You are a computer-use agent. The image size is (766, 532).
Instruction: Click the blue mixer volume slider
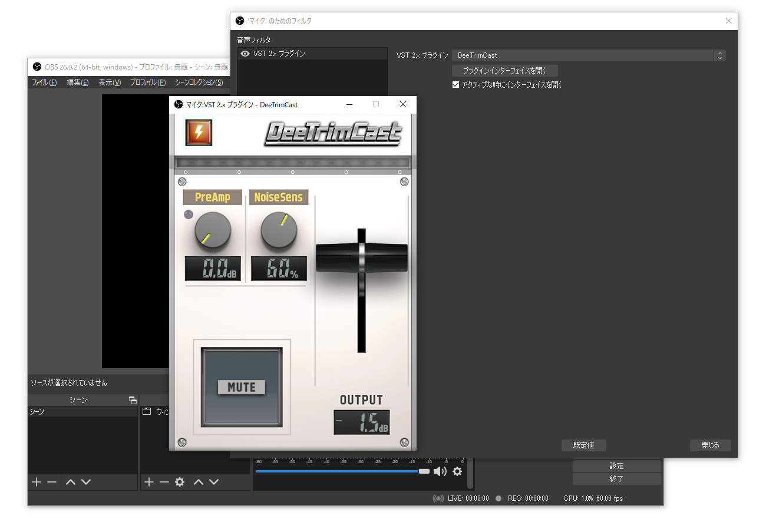tap(343, 471)
